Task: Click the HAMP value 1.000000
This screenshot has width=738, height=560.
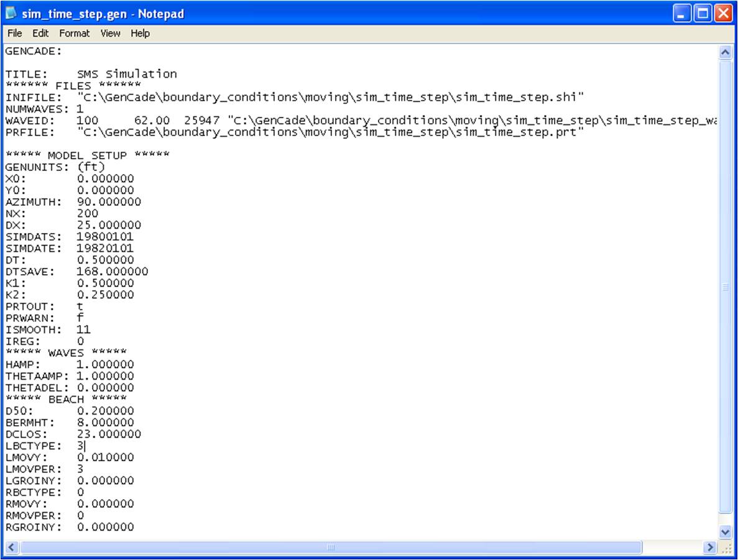Action: click(106, 364)
